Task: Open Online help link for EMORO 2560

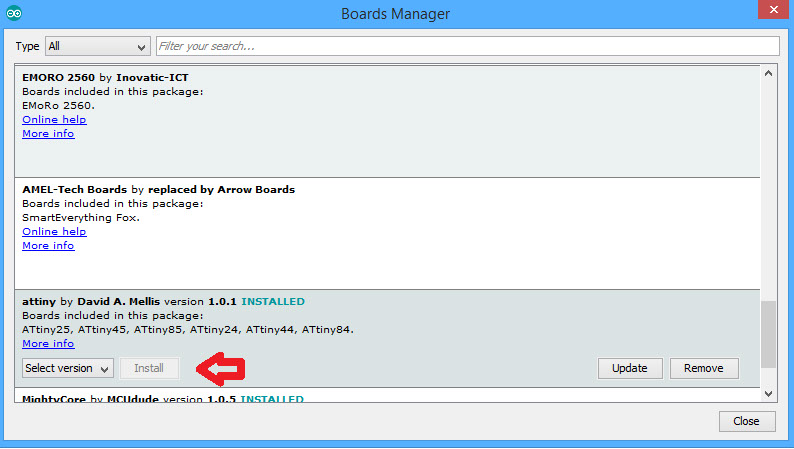Action: coord(54,119)
